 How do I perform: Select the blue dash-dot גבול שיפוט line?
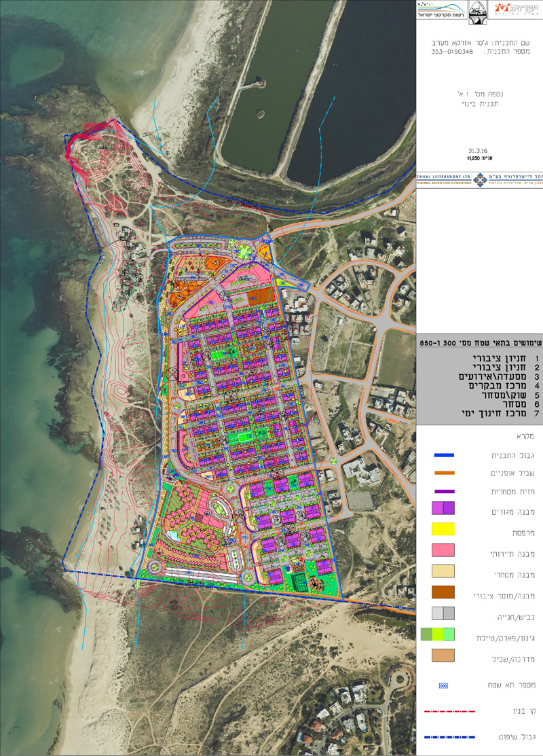click(449, 737)
